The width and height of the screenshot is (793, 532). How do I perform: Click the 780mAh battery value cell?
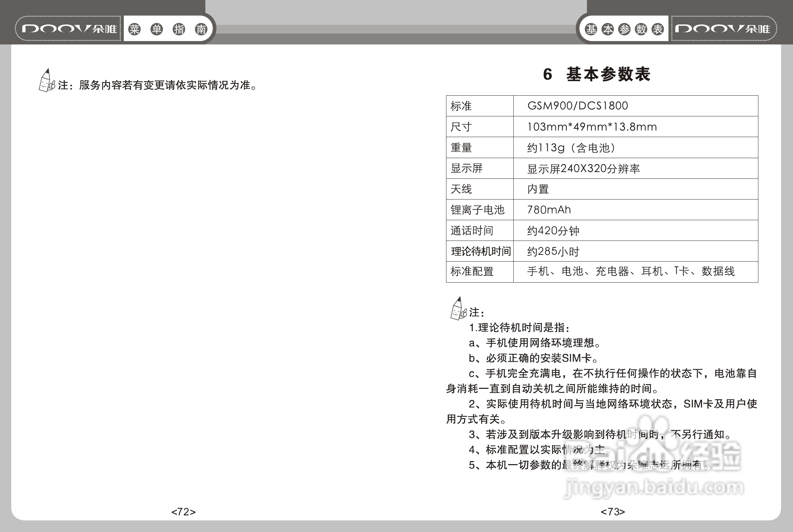549,210
